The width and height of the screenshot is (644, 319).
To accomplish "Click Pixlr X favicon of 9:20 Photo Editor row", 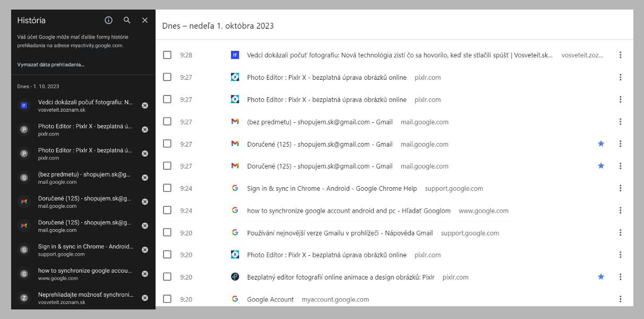I will pos(235,255).
